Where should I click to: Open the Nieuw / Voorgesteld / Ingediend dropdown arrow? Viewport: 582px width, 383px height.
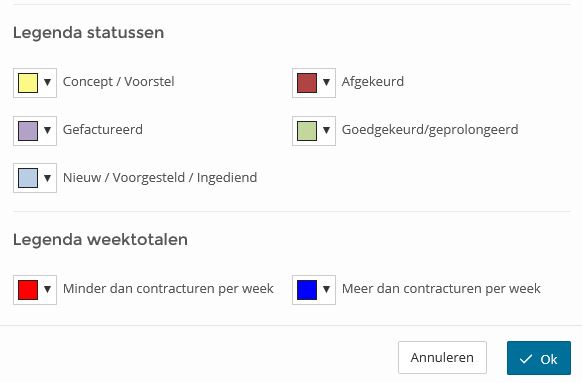pyautogui.click(x=48, y=178)
